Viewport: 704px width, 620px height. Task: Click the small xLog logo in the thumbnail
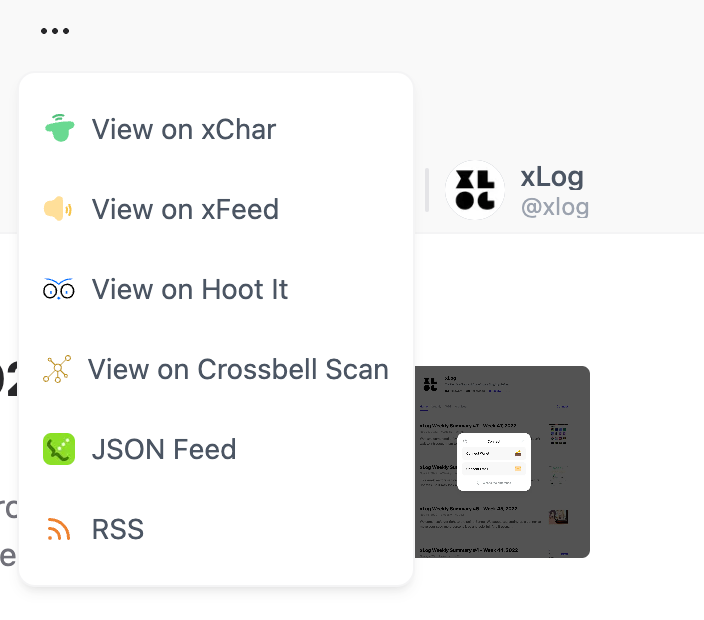430,384
